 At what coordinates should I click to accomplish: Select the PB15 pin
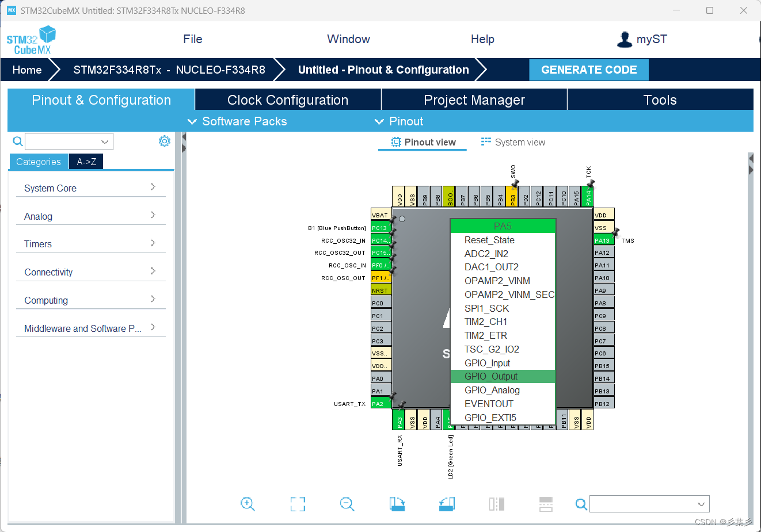coord(604,366)
